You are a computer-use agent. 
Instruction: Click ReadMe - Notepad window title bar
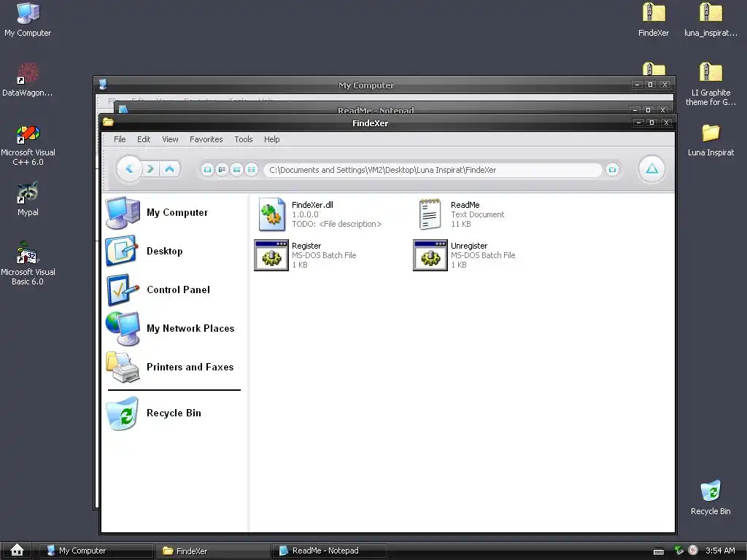pos(376,110)
